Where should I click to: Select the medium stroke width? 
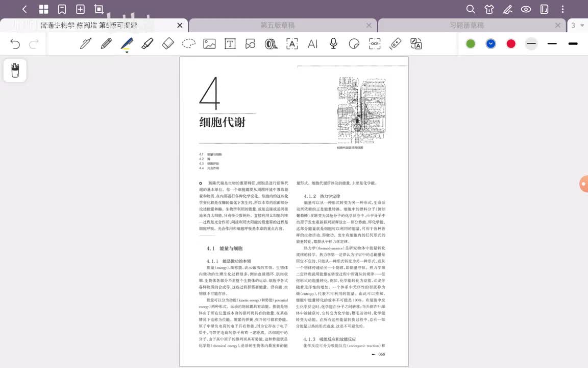click(x=552, y=43)
